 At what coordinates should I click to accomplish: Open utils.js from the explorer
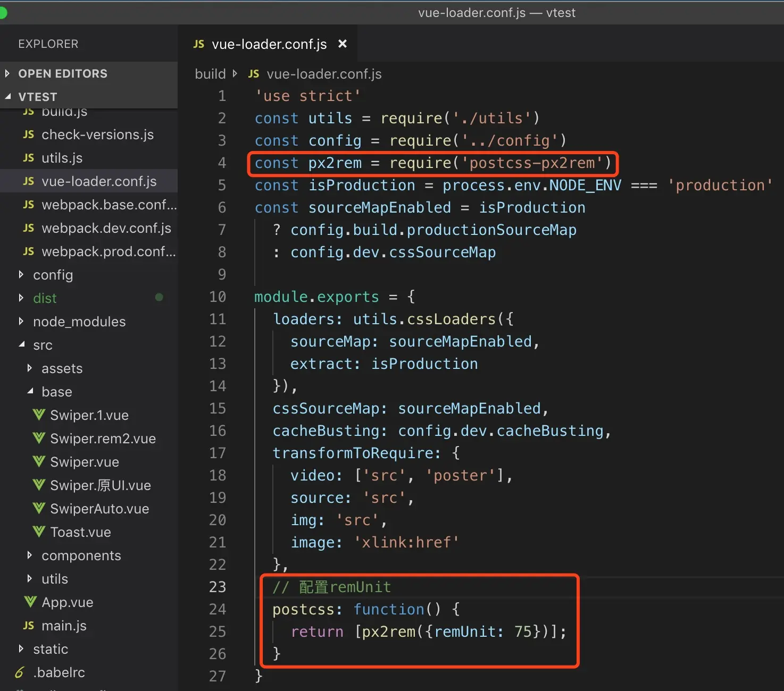coord(62,158)
